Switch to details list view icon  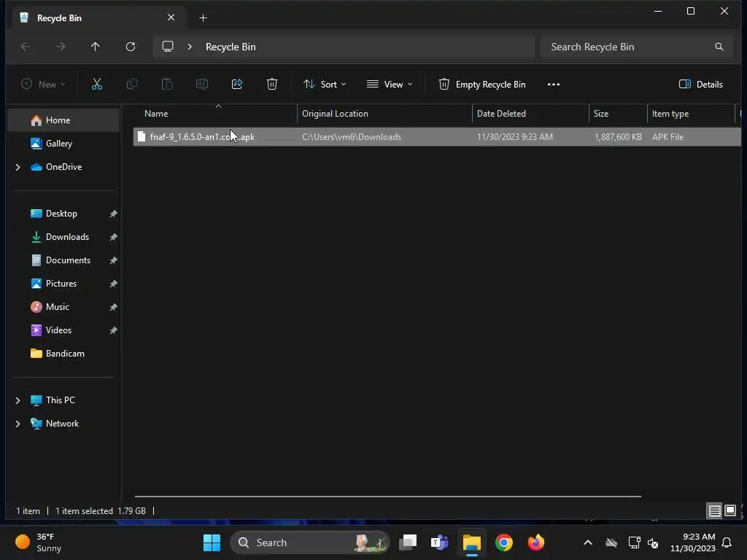[x=715, y=511]
